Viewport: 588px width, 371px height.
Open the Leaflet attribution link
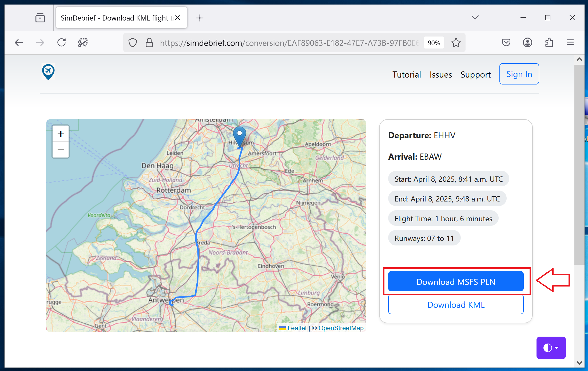[x=297, y=328]
